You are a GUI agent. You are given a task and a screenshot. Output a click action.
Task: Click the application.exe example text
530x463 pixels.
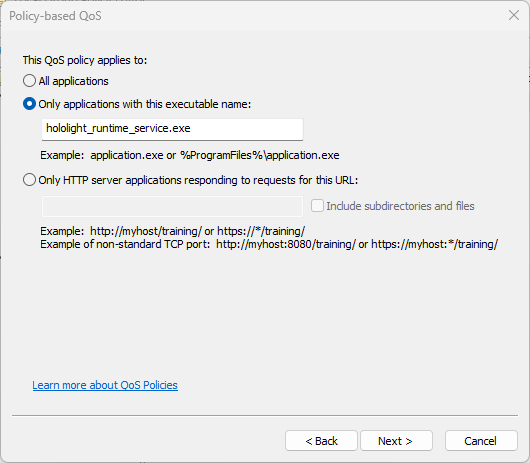[190, 155]
